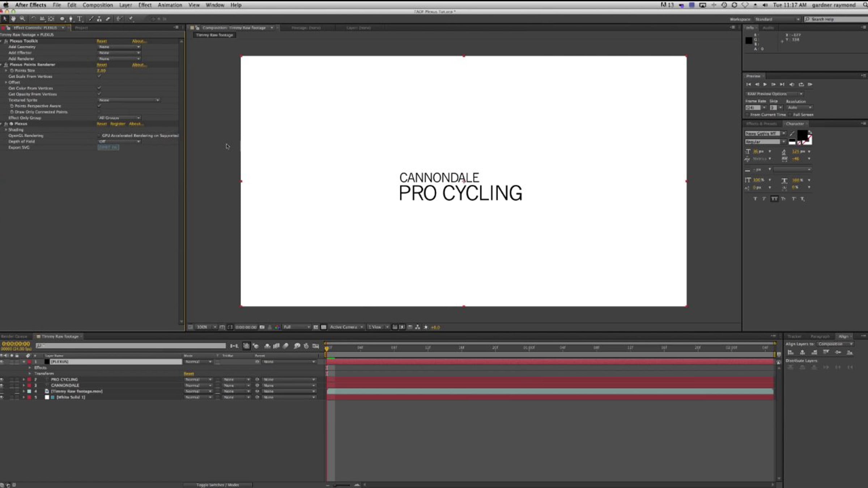Open Add Geometry dropdown
Screen dimensions: 868x488
tap(119, 47)
